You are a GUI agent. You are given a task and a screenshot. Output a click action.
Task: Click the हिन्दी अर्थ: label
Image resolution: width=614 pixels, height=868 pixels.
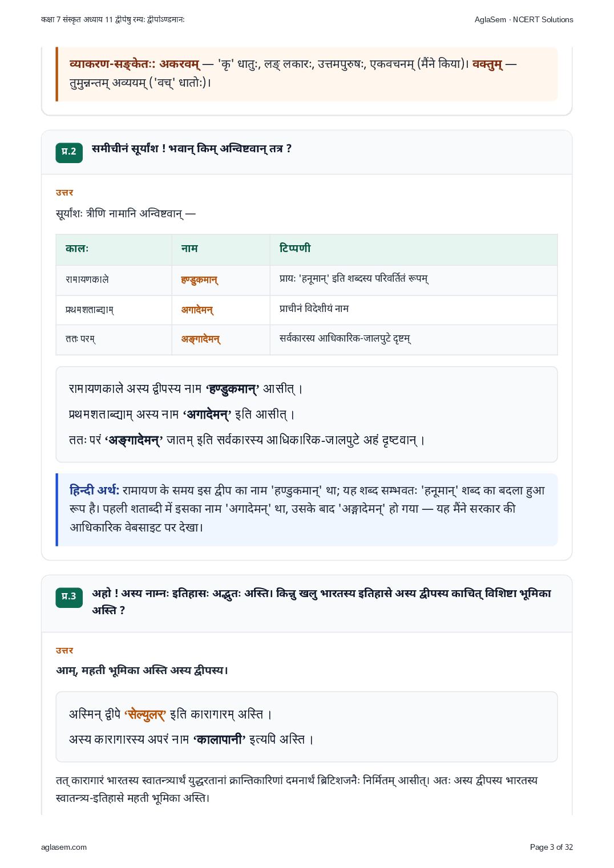tap(94, 490)
